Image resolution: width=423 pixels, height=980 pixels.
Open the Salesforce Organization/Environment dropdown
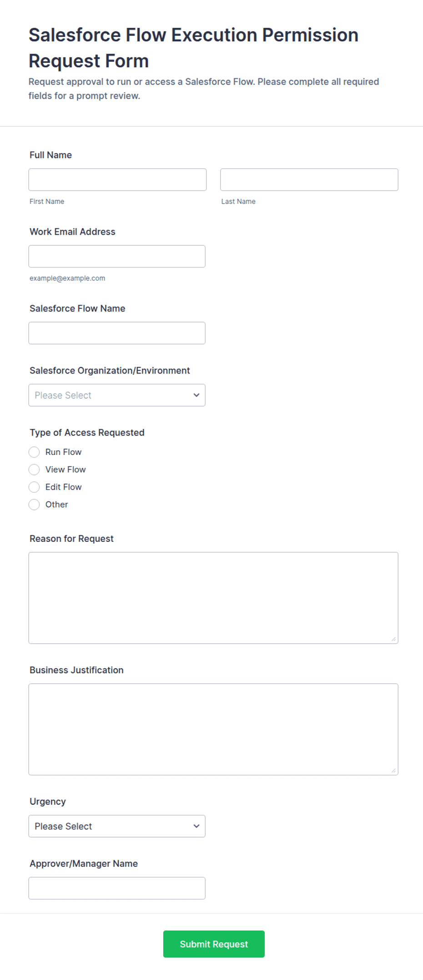point(117,395)
